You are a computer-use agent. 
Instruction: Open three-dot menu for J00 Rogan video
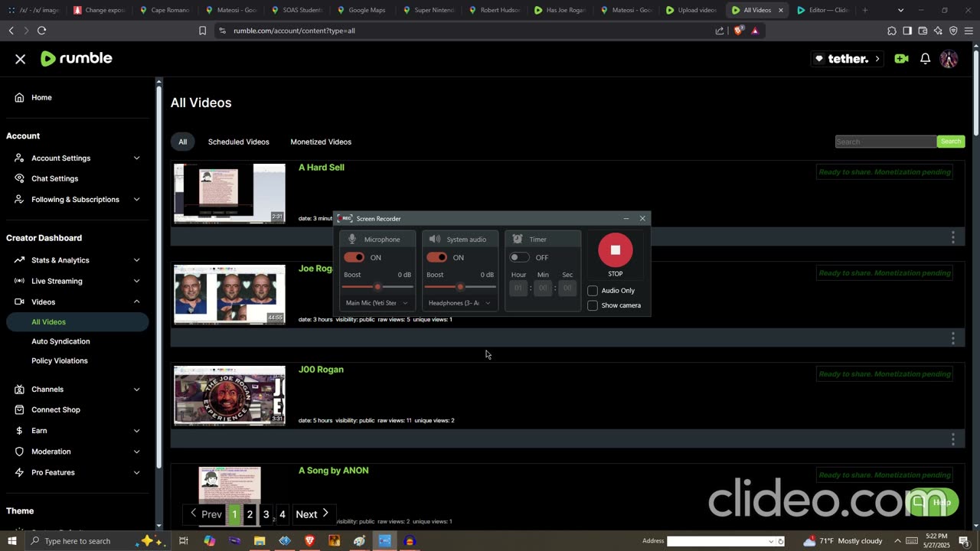pos(953,439)
